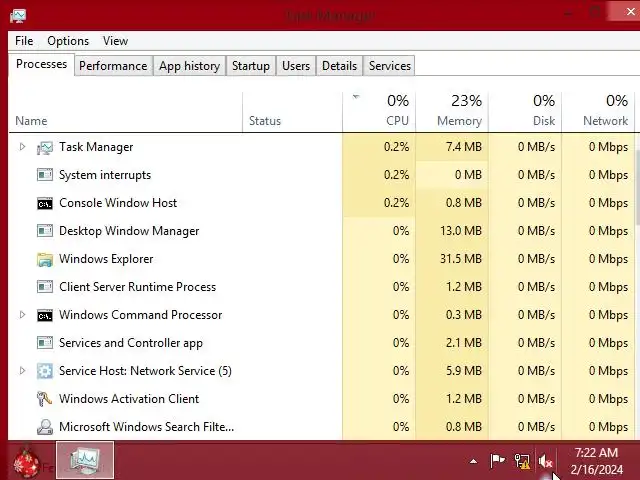This screenshot has height=480, width=640.
Task: Switch to the Users tab
Action: click(296, 66)
